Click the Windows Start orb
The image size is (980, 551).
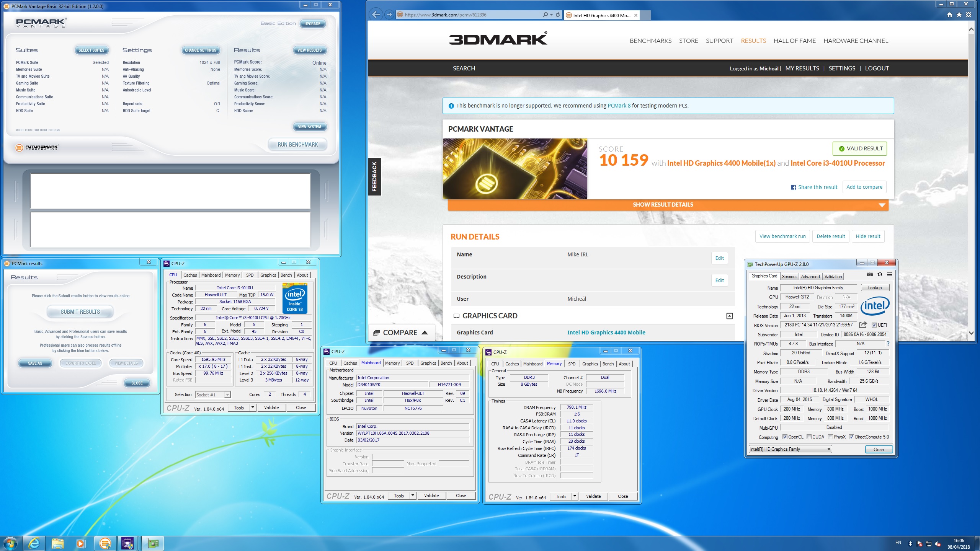(10, 543)
